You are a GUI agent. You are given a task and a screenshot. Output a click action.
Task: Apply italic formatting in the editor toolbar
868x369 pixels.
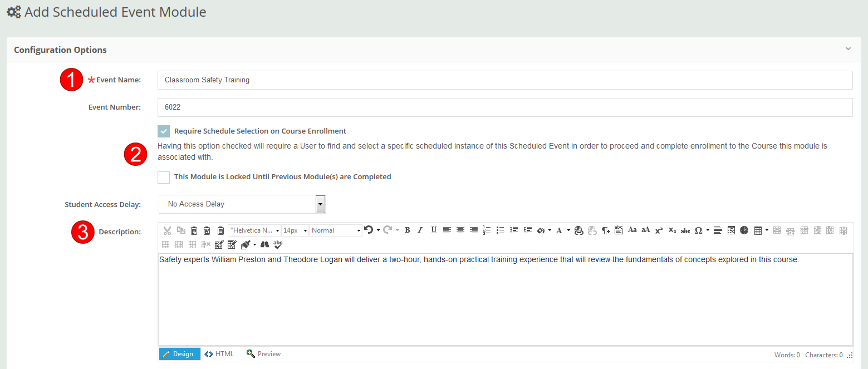pyautogui.click(x=420, y=230)
